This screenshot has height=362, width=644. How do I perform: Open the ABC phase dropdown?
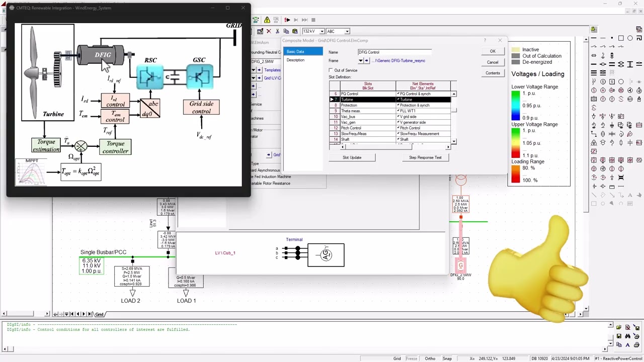(x=347, y=31)
